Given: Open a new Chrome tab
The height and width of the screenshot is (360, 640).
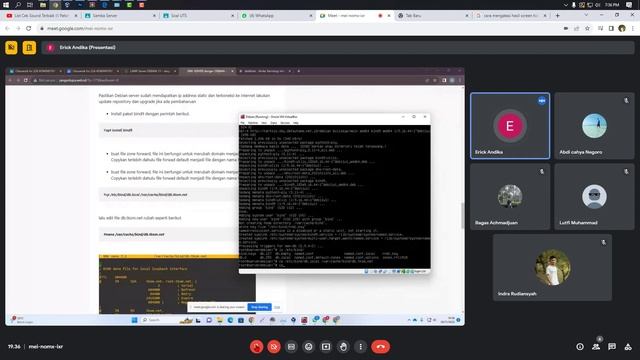Looking at the screenshot, I should 558,16.
